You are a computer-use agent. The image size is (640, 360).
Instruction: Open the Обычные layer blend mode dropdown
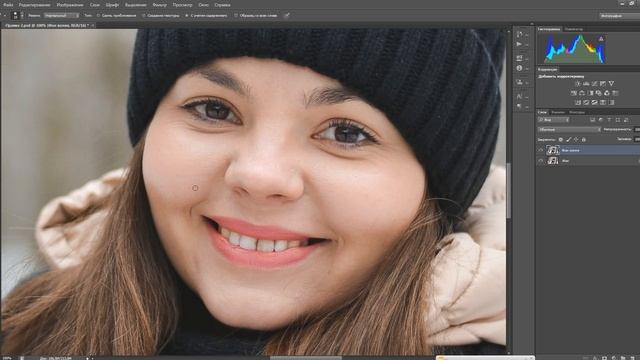[x=569, y=130]
